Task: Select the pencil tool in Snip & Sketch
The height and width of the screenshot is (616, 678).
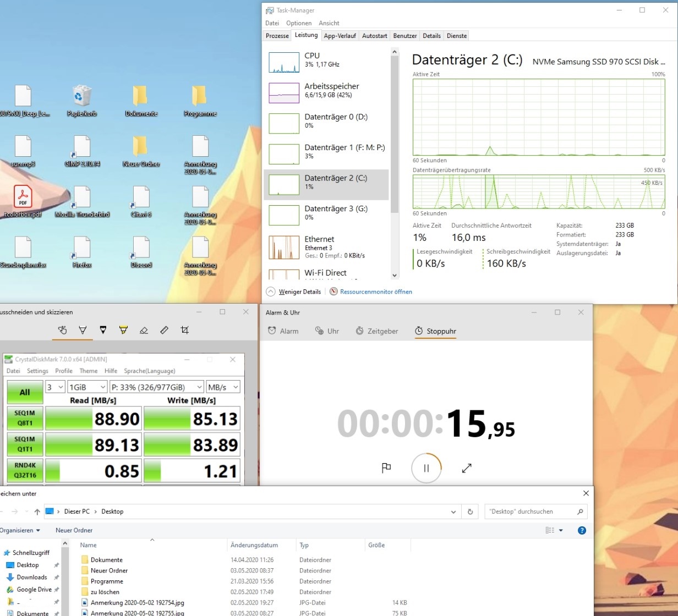Action: pos(103,330)
